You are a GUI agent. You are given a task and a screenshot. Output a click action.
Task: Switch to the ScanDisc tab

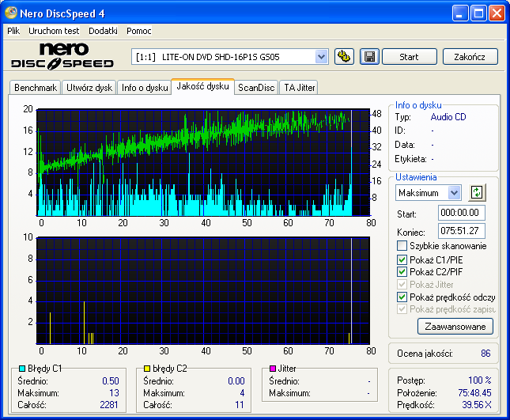pos(256,88)
